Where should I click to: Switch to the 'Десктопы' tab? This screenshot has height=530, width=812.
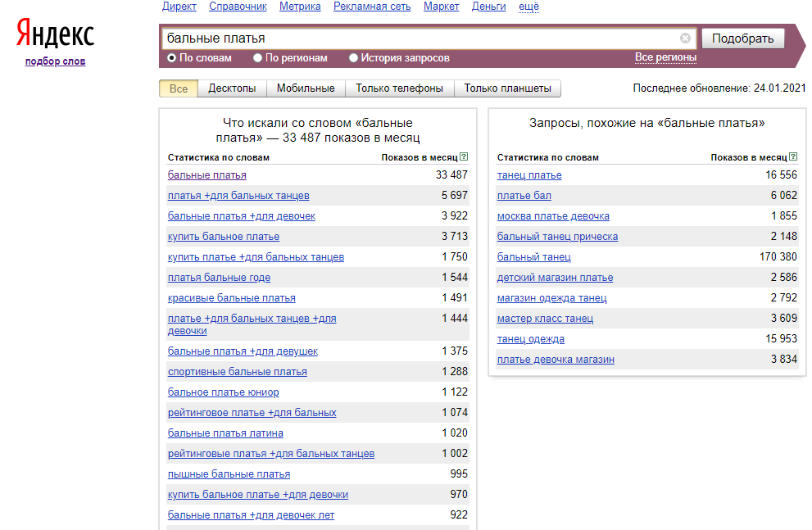pyautogui.click(x=232, y=88)
